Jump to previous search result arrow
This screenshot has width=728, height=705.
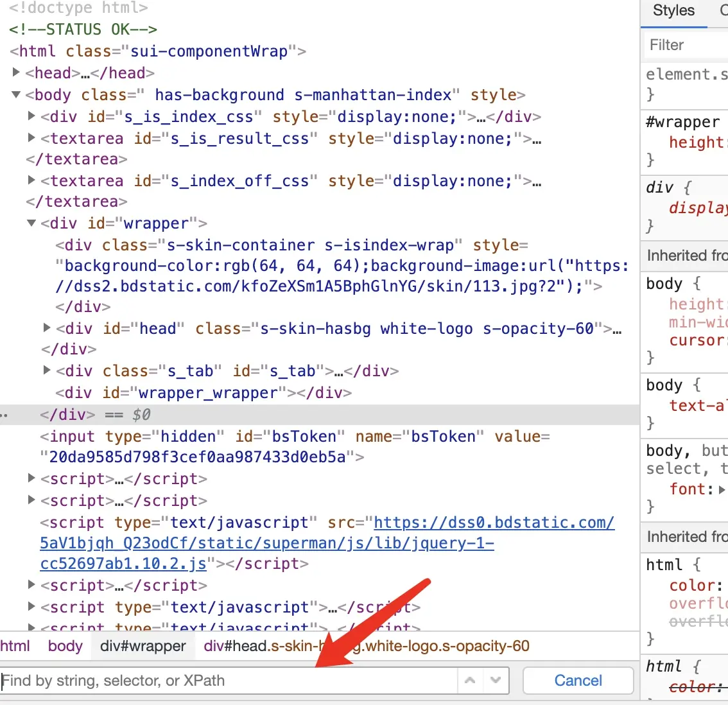(x=470, y=681)
